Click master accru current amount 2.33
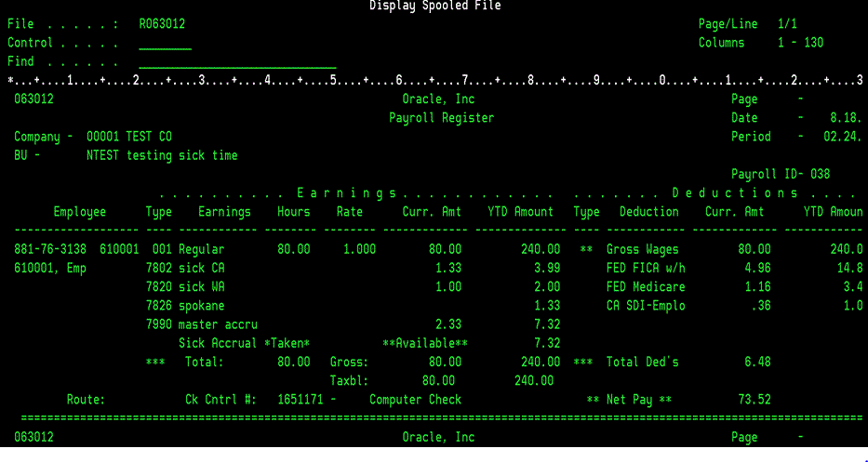 pyautogui.click(x=447, y=324)
